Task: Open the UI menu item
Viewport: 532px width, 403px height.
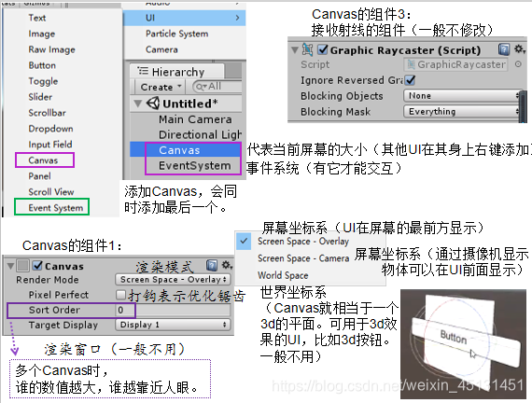Action: point(185,18)
